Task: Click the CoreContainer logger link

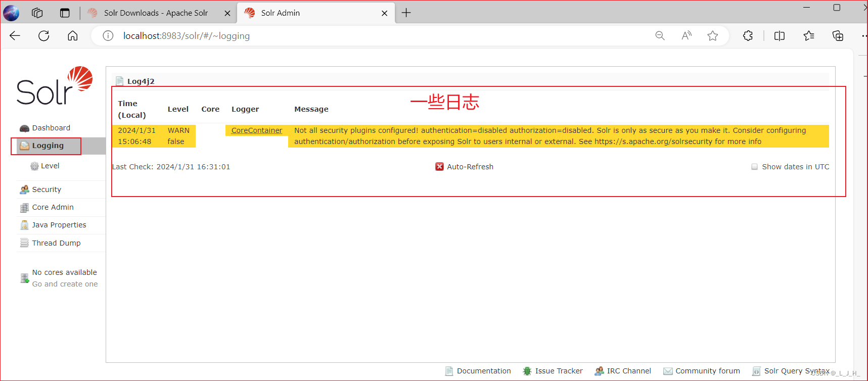Action: coord(257,130)
